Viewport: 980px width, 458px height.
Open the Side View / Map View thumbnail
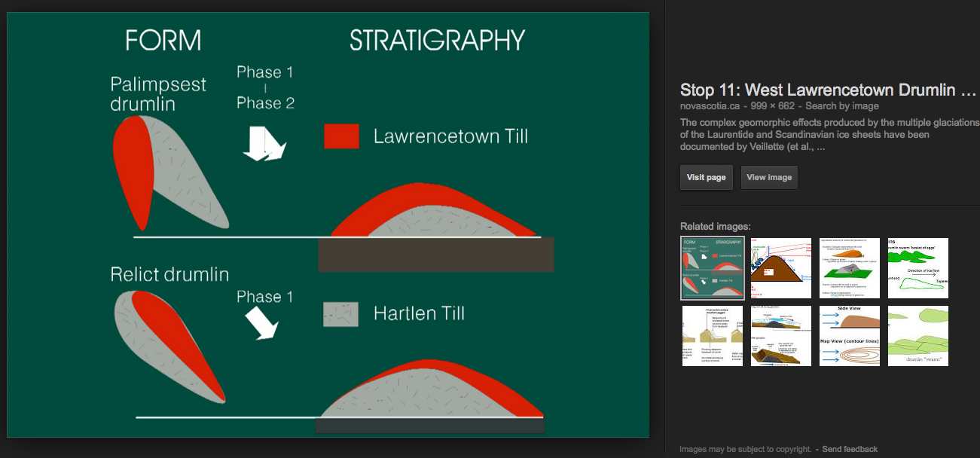849,336
